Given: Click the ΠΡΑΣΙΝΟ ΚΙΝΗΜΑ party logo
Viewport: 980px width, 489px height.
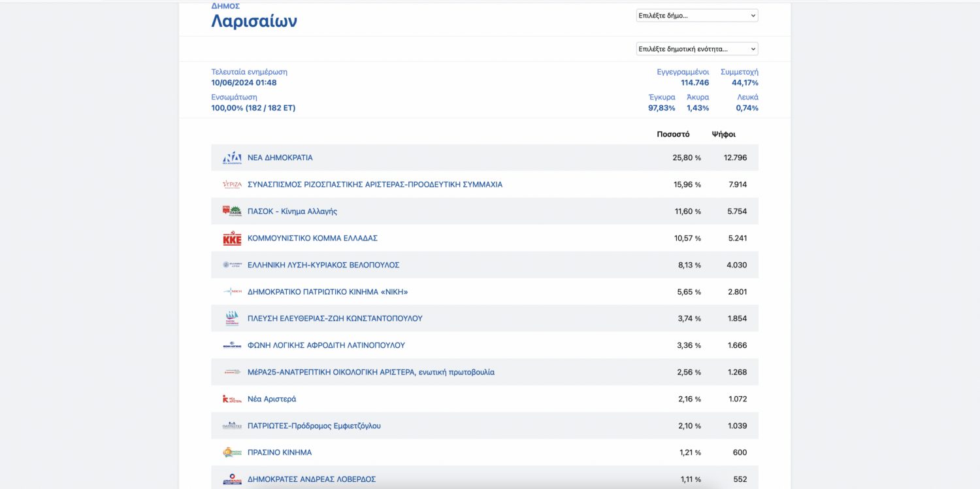Looking at the screenshot, I should pos(232,452).
